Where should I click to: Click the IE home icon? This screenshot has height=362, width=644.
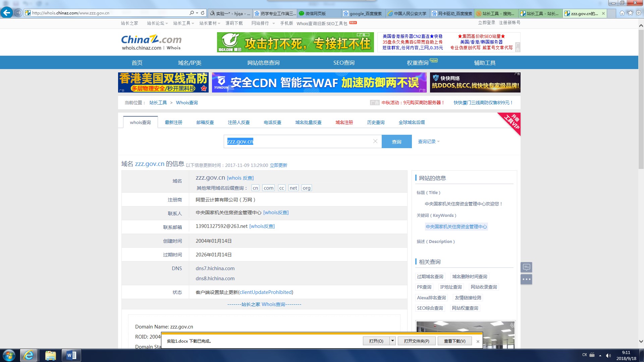coord(622,13)
